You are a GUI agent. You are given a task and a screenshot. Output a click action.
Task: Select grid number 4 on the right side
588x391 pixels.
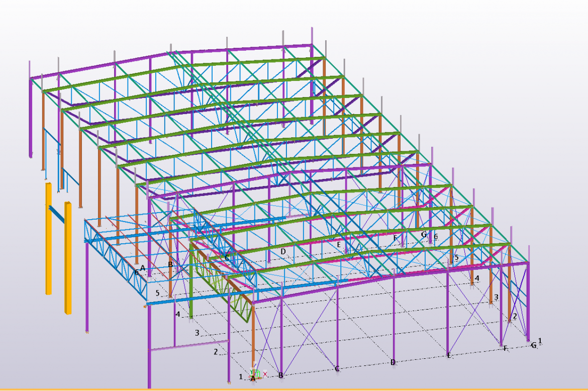[477, 278]
